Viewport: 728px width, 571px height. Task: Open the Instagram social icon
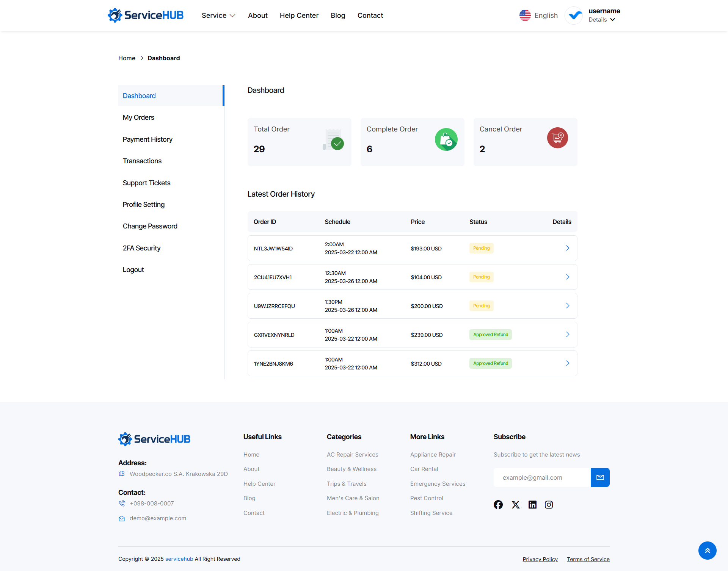pos(549,505)
